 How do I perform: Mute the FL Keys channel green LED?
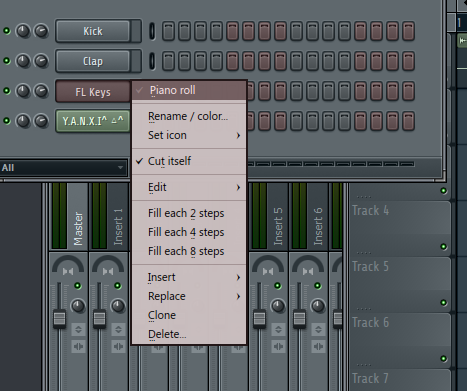click(6, 91)
